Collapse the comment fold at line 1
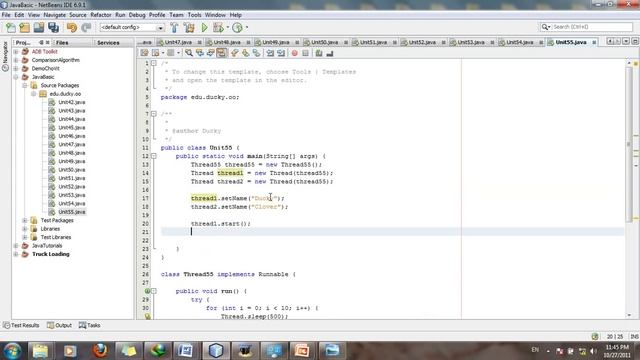Image resolution: width=640 pixels, height=360 pixels. coord(154,63)
